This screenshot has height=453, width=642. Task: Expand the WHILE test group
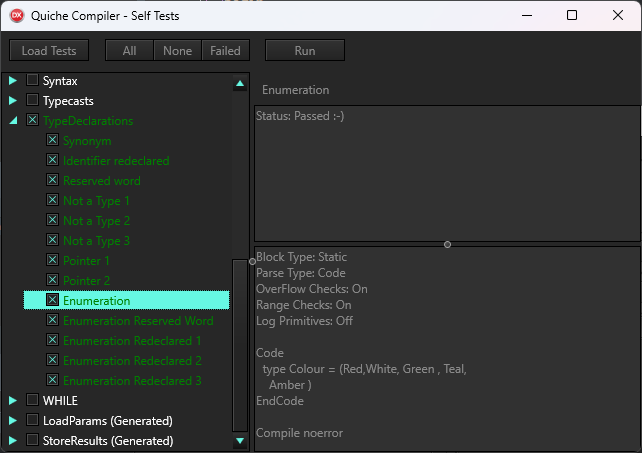[13, 400]
